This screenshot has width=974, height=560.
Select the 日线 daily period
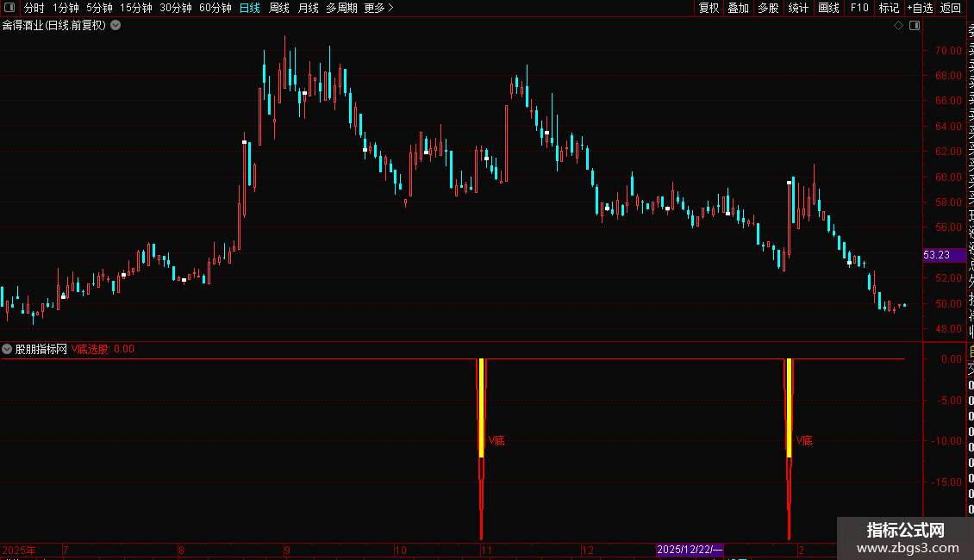[x=250, y=8]
